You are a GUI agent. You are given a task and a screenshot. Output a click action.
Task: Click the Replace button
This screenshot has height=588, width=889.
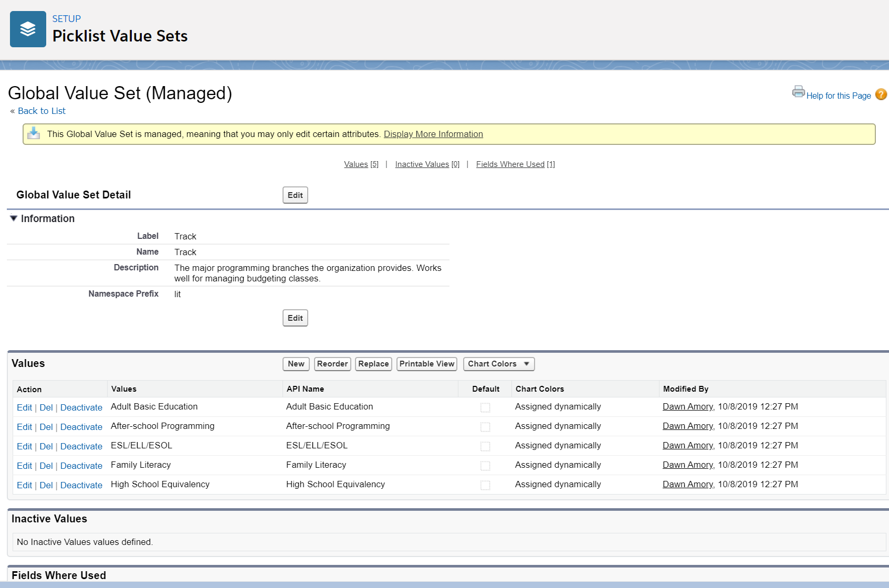(373, 364)
